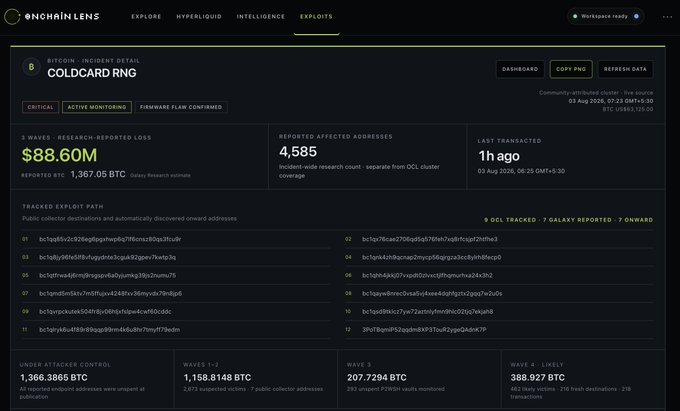Click the 4,585 affected addresses count
680x411 pixels.
click(298, 151)
